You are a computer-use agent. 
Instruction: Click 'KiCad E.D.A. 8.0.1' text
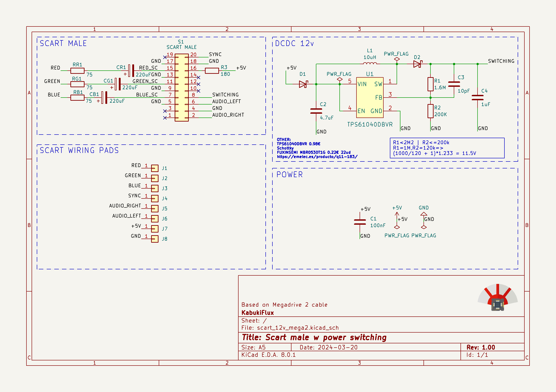tap(269, 355)
